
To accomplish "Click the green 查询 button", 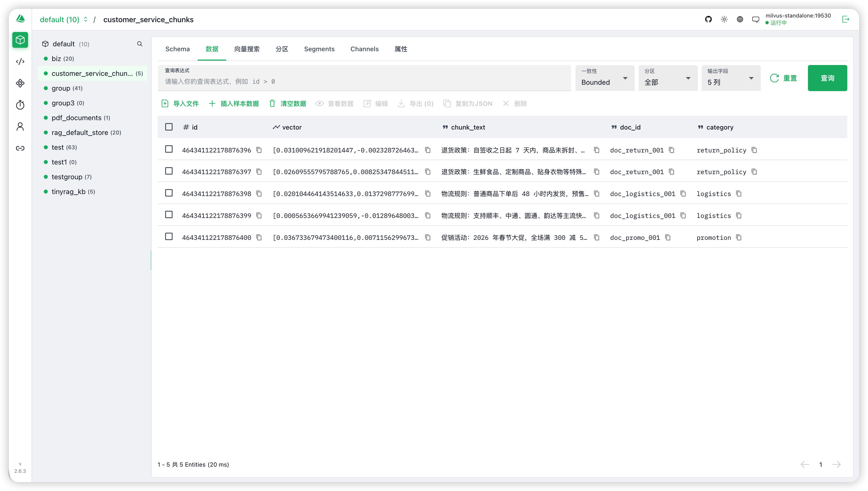I will click(x=827, y=78).
